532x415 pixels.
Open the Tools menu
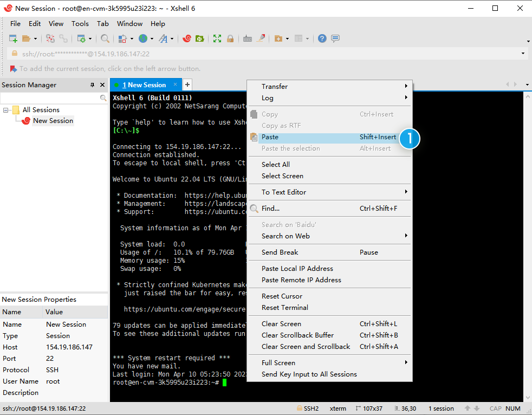80,24
